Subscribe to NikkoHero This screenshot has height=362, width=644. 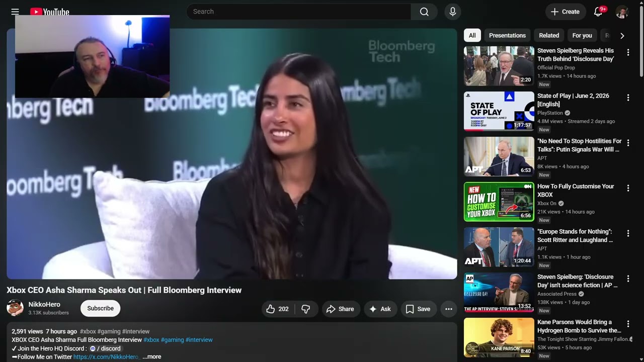100,308
